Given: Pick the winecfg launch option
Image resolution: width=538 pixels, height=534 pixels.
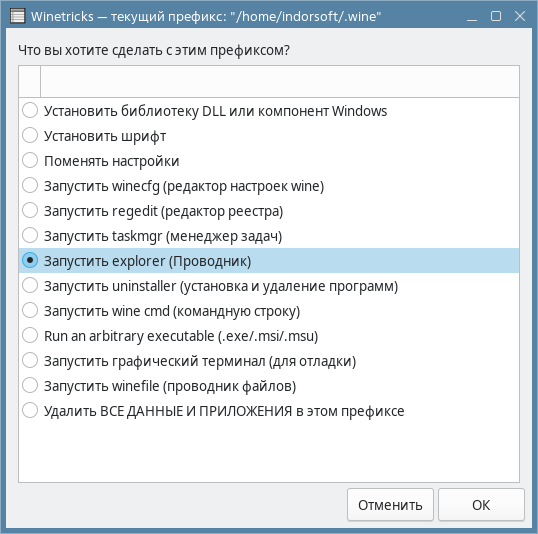Looking at the screenshot, I should 269,186.
